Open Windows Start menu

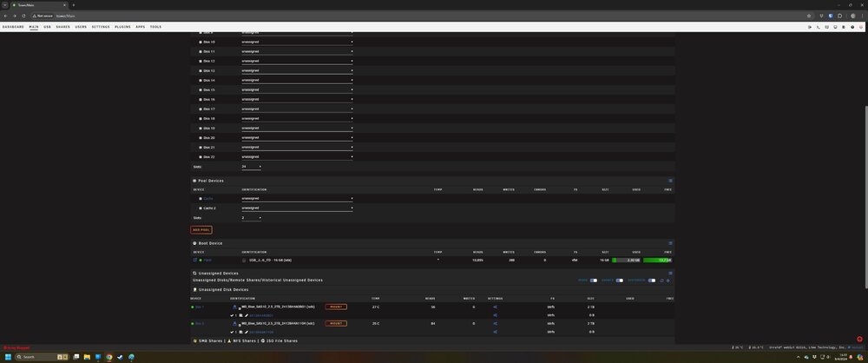click(x=9, y=357)
